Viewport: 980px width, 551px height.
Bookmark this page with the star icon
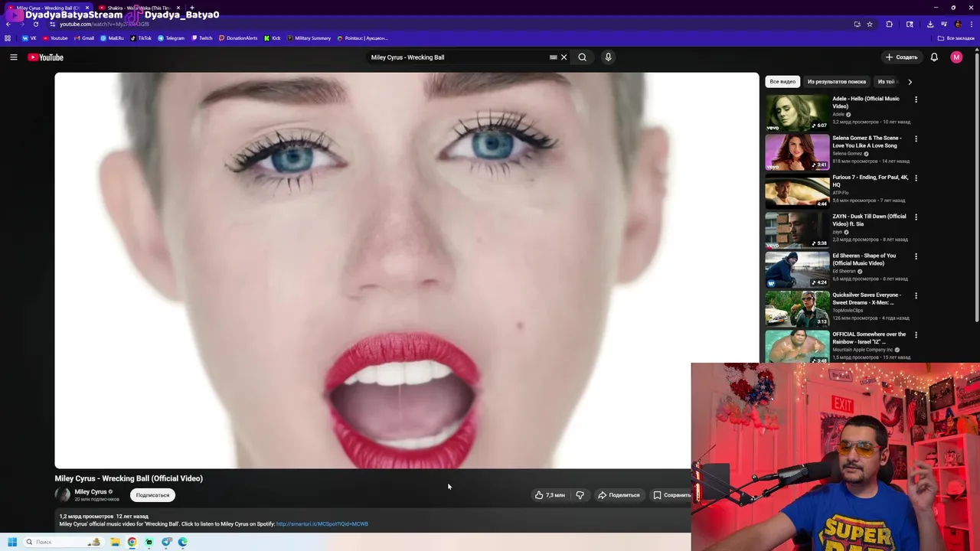tap(870, 24)
